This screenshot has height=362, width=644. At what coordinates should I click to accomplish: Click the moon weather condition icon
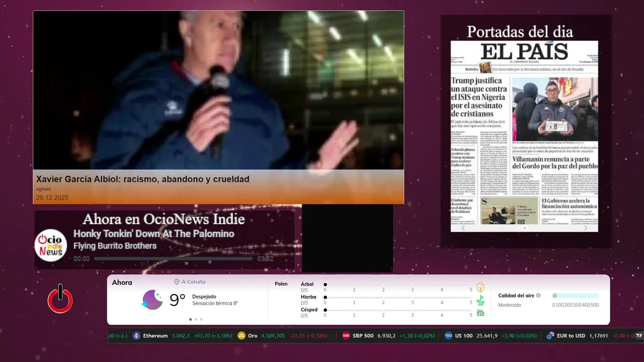click(x=152, y=300)
